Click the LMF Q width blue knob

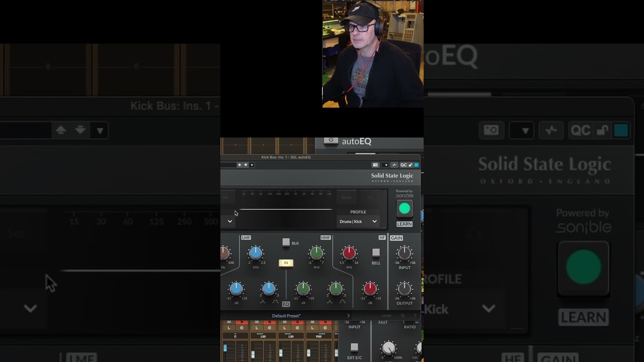point(269,289)
